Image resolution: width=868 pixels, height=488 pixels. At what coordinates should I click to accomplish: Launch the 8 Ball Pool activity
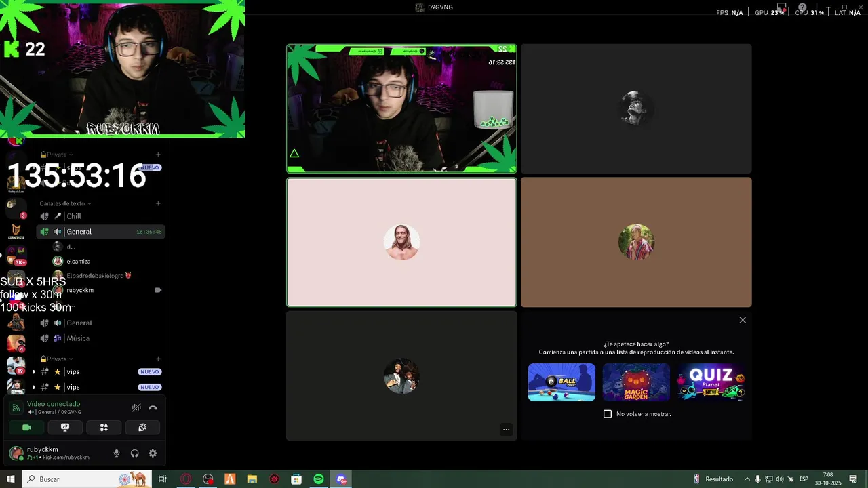pyautogui.click(x=561, y=382)
